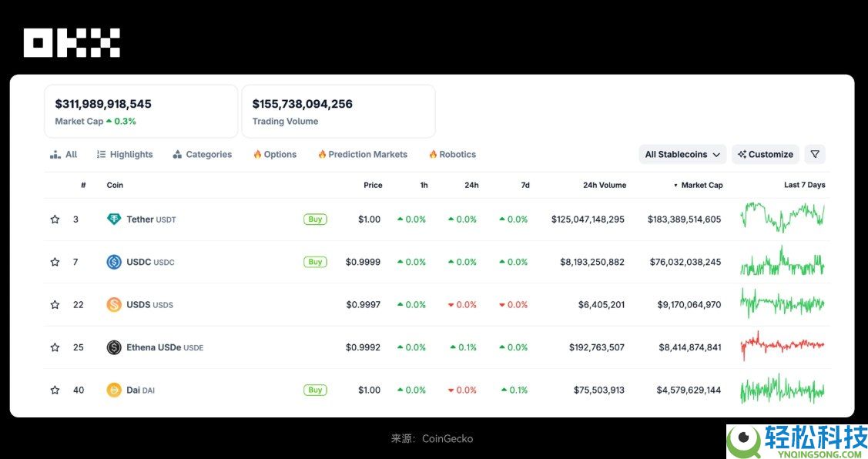This screenshot has height=459, width=868.
Task: Toggle favorite star for Dai
Action: point(55,390)
